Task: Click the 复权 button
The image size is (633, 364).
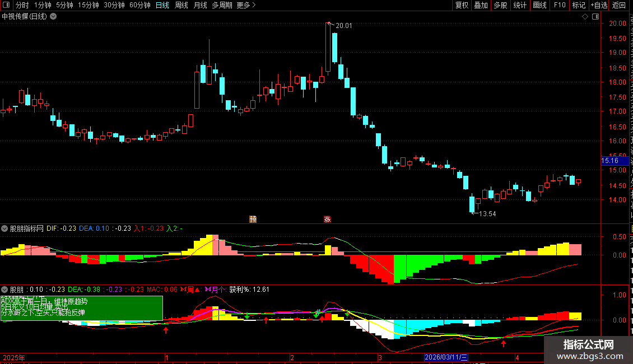Action: (462, 5)
